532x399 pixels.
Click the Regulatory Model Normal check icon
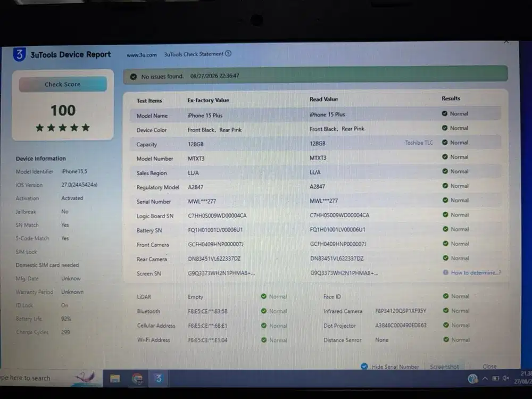445,186
